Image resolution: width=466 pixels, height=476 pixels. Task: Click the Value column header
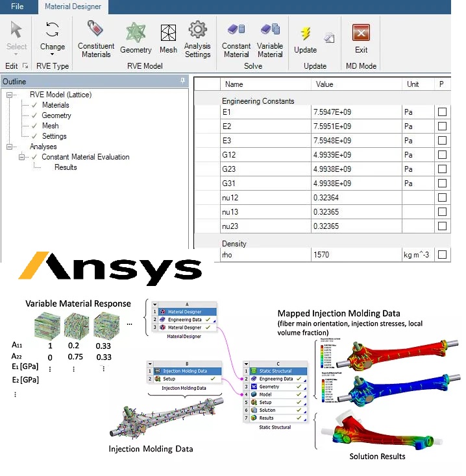click(356, 84)
